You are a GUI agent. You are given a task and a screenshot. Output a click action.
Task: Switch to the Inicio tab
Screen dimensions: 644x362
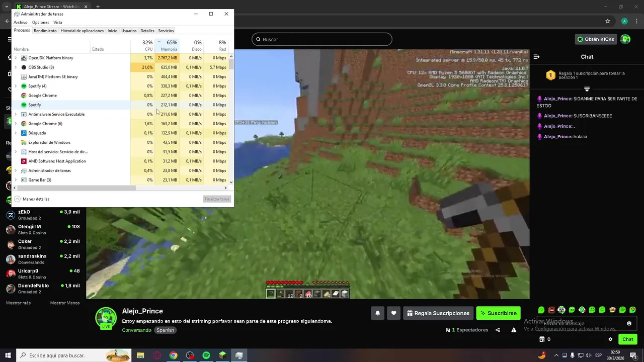(x=112, y=31)
